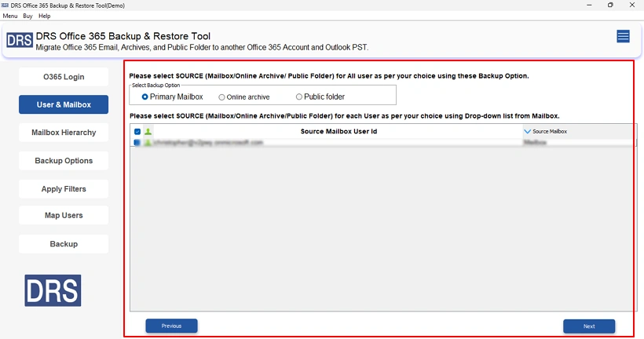This screenshot has width=644, height=339.
Task: Expand the Source Mailbox dropdown arrow
Action: [527, 131]
